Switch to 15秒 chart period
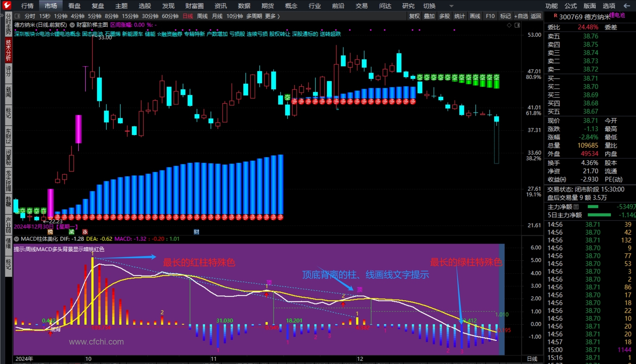Image resolution: width=636 pixels, height=364 pixels. click(x=45, y=16)
